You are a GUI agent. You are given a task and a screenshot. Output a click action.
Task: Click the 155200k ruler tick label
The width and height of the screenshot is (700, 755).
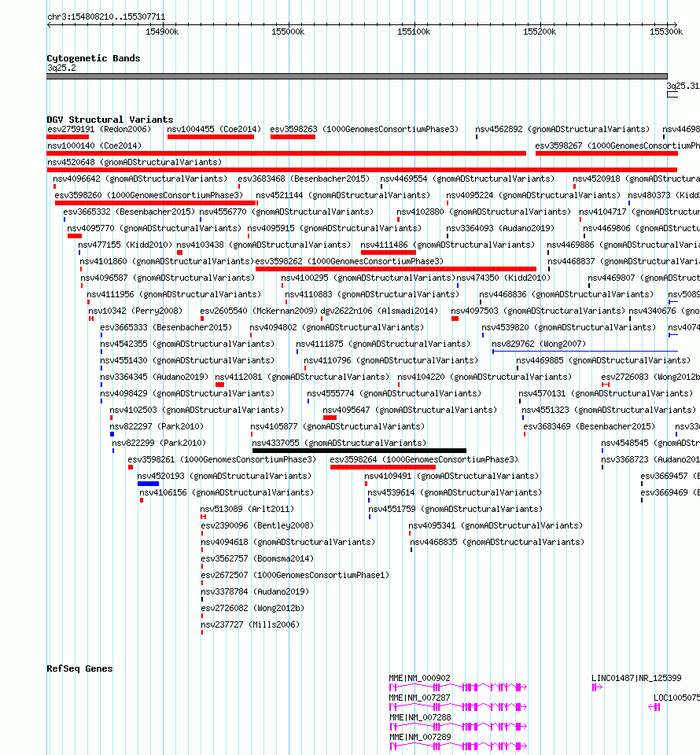tap(540, 31)
